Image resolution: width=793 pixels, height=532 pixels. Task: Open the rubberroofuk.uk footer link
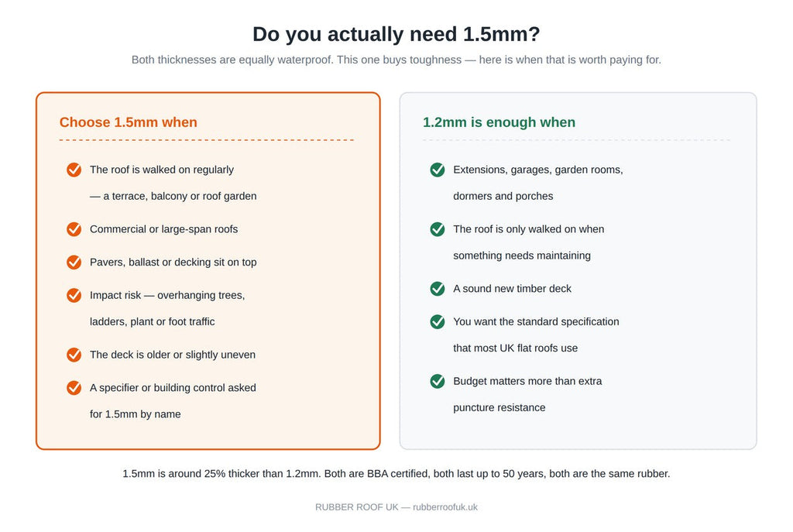(x=445, y=507)
